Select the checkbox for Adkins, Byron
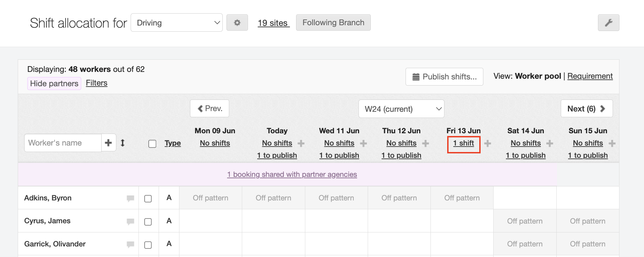Viewport: 644px width, 257px height. pos(148,199)
